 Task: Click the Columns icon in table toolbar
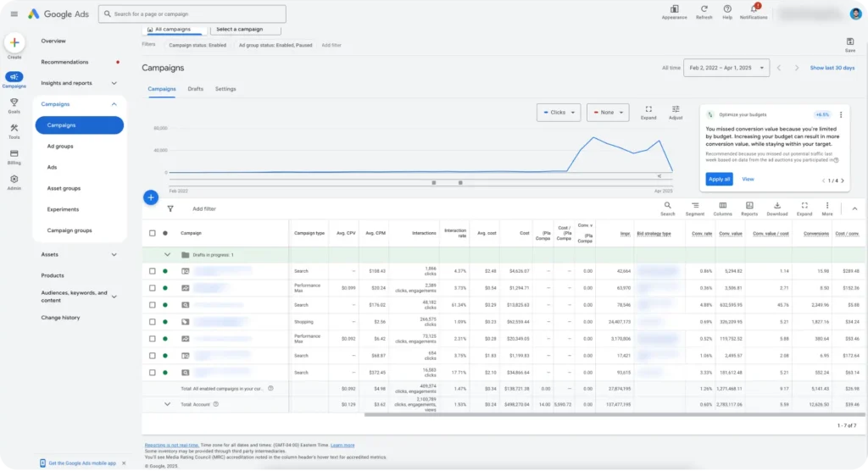pyautogui.click(x=722, y=205)
